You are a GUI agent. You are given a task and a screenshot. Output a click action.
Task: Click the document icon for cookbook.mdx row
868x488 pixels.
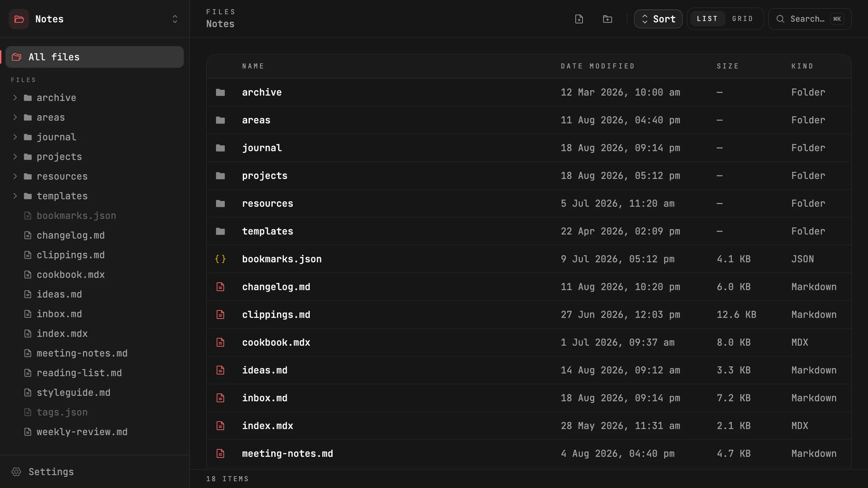[220, 342]
